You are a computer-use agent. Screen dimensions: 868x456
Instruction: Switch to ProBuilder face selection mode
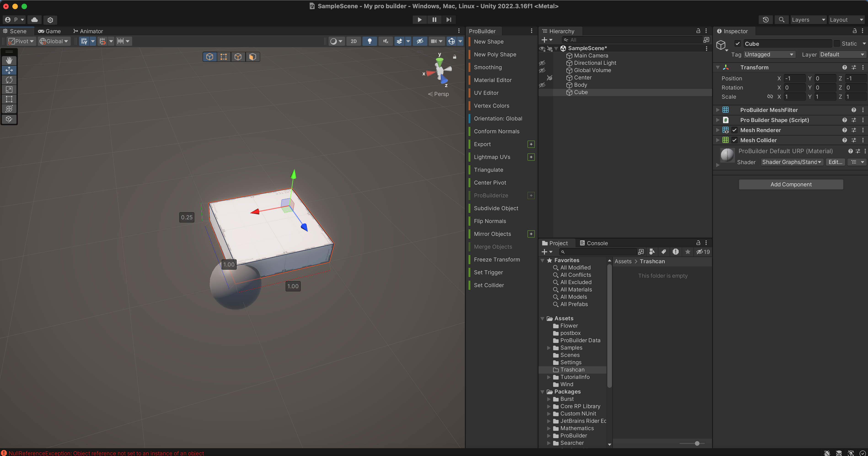pos(252,57)
